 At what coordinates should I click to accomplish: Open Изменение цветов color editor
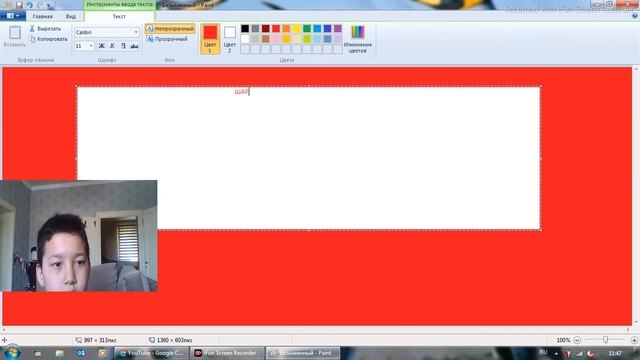[x=358, y=39]
